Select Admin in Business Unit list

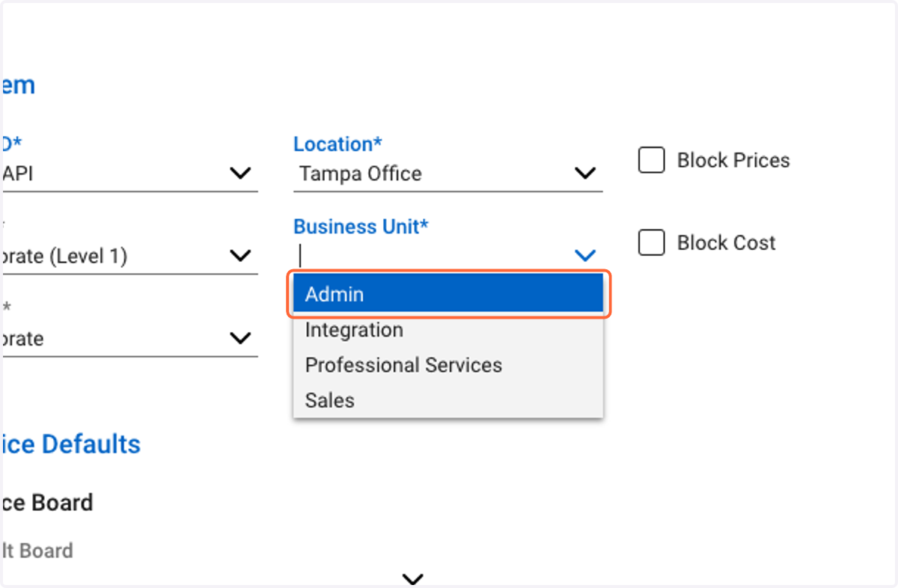point(448,294)
